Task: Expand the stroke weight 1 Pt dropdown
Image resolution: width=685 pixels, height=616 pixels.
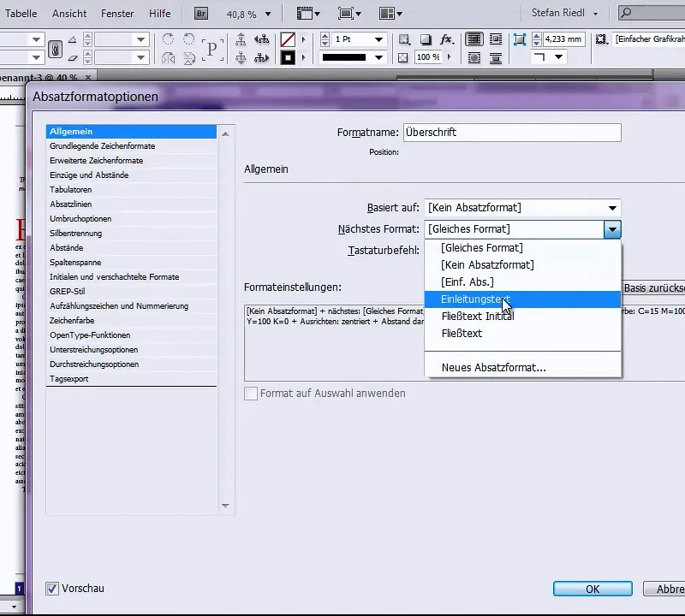Action: 378,39
